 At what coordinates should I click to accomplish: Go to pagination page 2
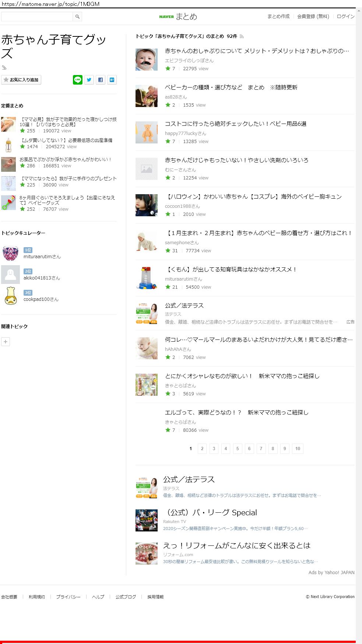202,448
